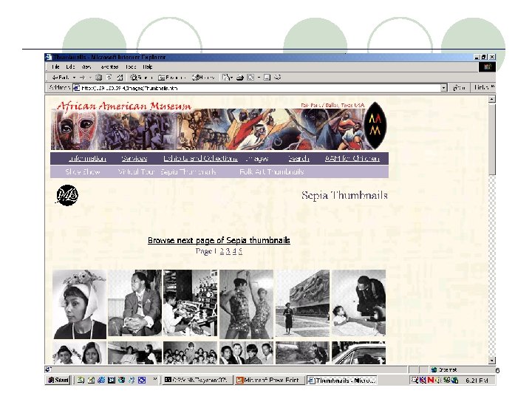Screen dimensions: 532x399
Task: Click the African American Museum banner image
Action: (217, 126)
